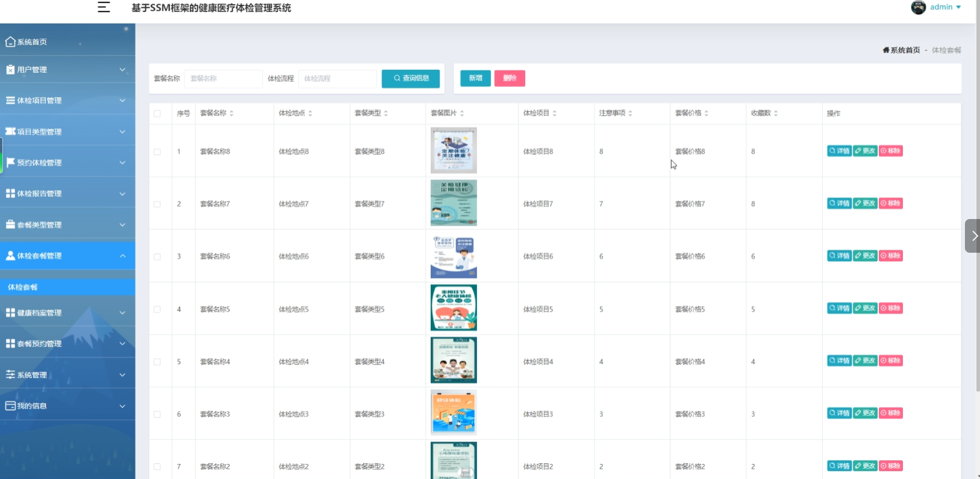This screenshot has width=980, height=479.
Task: Click the 我的信息 card icon
Action: (10, 406)
